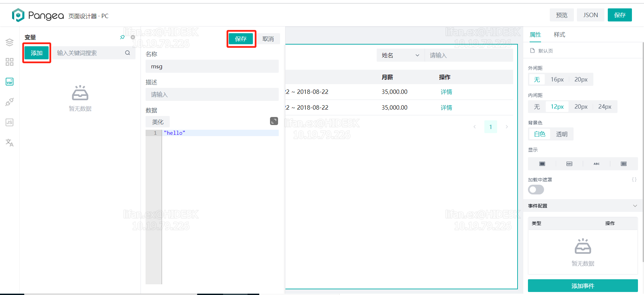644x295 pixels.
Task: Switch to the 属性 tab
Action: pos(535,35)
